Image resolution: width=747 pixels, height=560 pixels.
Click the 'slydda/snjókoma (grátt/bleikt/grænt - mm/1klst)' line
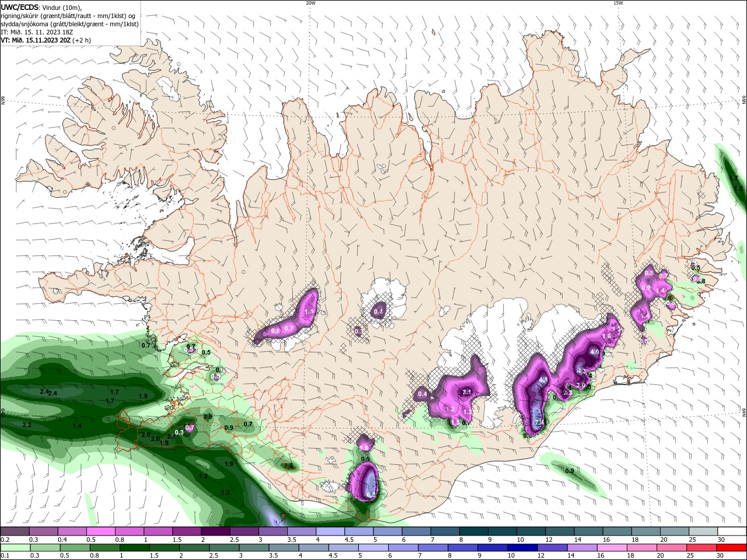click(x=69, y=24)
